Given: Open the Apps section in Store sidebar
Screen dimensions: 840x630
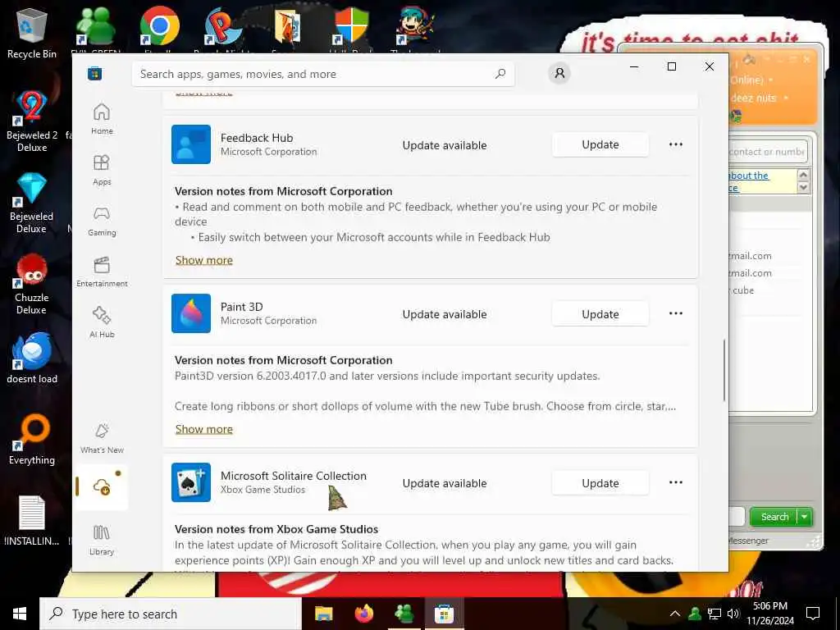Looking at the screenshot, I should [x=102, y=170].
